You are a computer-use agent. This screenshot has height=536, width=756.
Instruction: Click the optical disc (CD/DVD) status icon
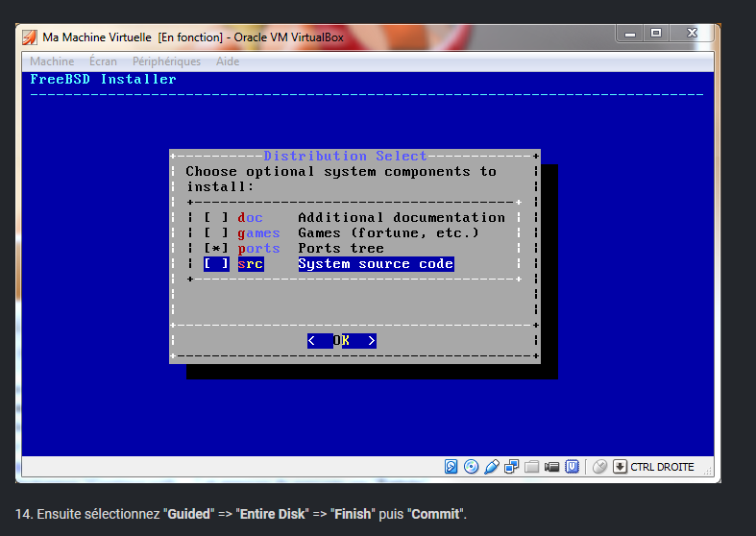click(471, 467)
